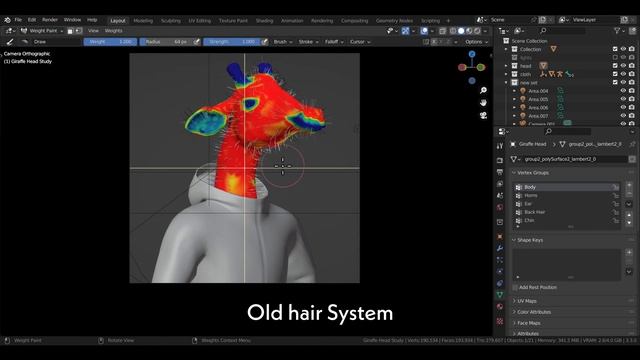Select the Body vertex group
The image size is (640, 360).
point(567,187)
